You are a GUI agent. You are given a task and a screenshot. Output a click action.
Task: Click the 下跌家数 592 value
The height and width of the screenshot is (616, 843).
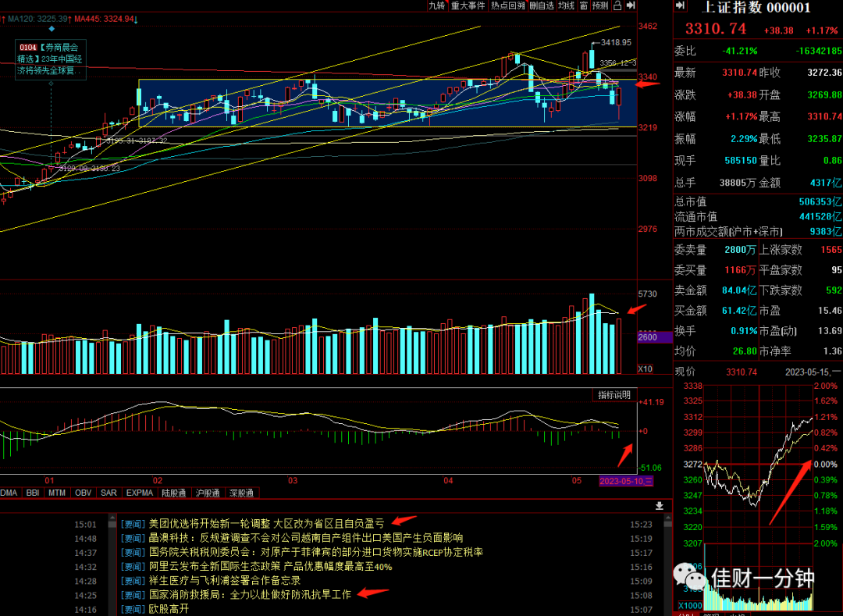tap(834, 290)
